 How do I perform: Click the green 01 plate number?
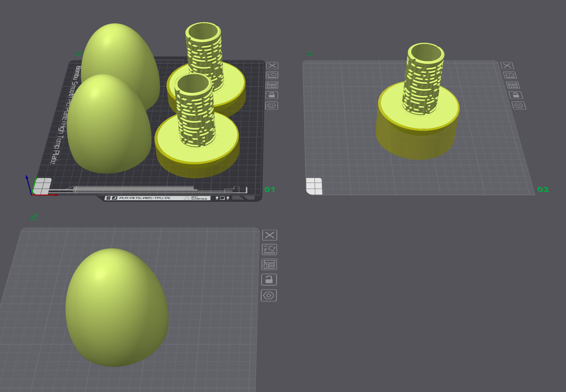coord(270,190)
